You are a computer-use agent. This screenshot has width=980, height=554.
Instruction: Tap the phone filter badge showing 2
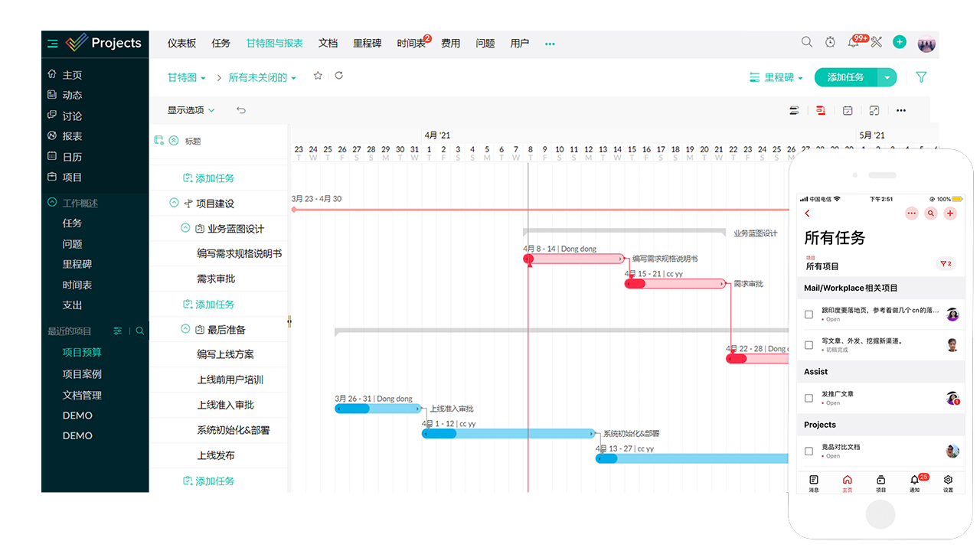946,263
